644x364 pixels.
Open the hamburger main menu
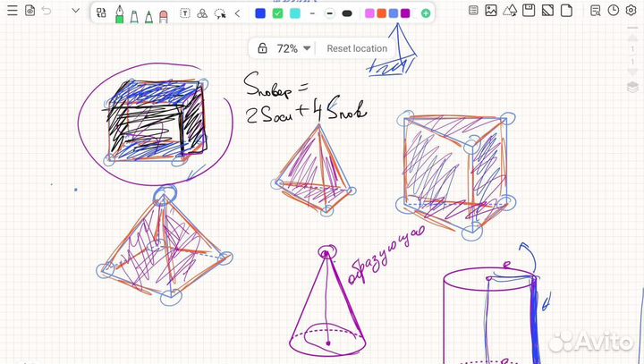(x=12, y=11)
